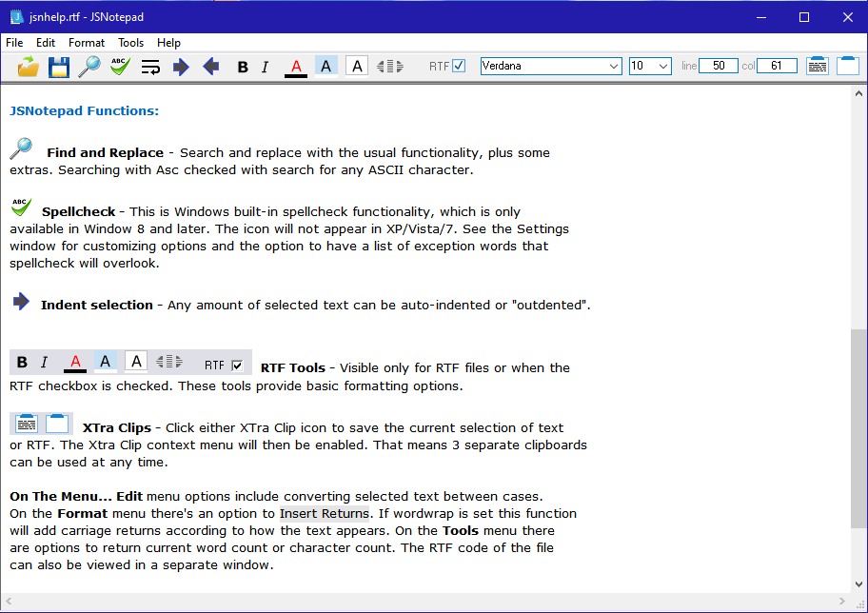868x613 pixels.
Task: Toggle bold formatting in toolbar
Action: coord(243,67)
